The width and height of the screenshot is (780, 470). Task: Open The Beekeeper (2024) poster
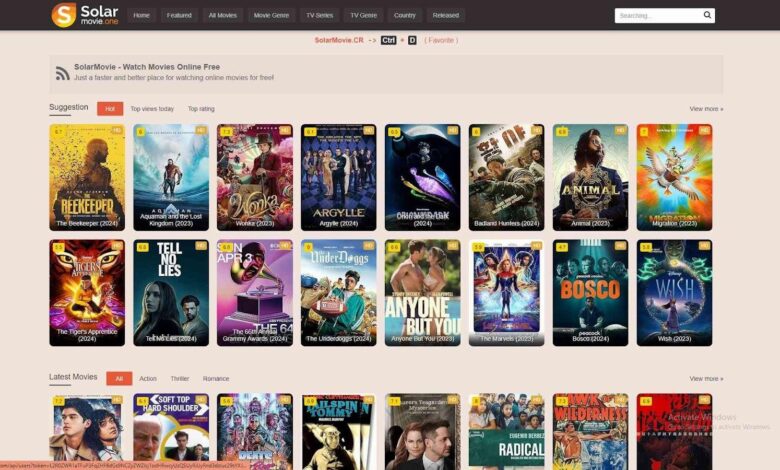pos(87,177)
